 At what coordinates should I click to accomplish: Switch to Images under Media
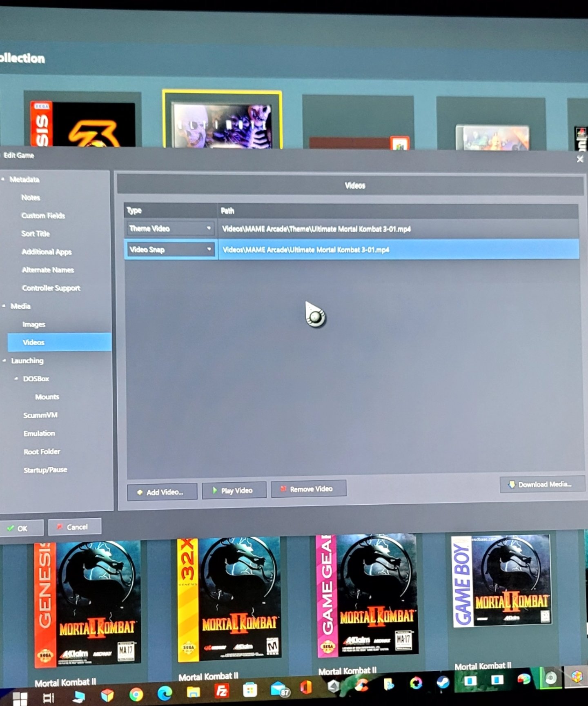(x=34, y=324)
